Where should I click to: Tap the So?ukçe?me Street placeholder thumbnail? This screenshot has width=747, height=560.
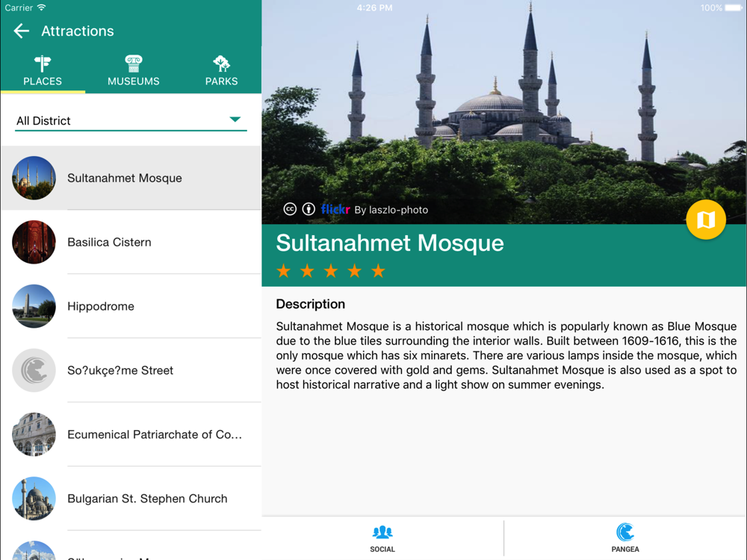(34, 370)
